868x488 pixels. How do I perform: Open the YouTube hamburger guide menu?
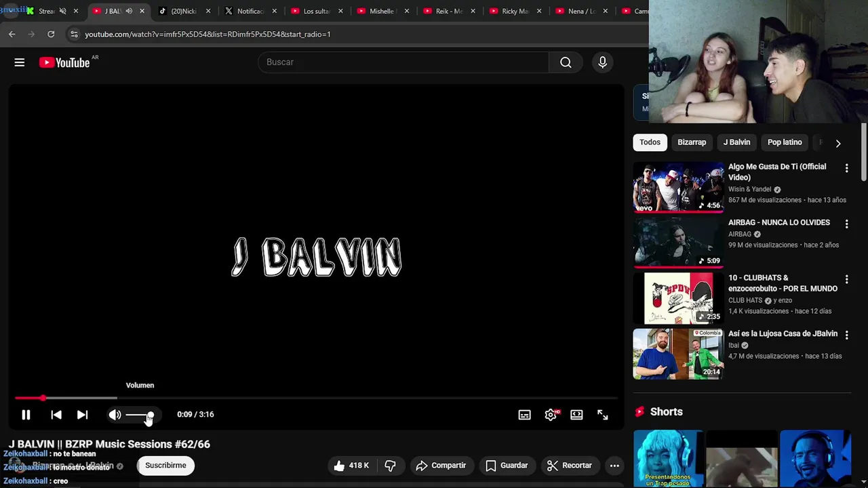[x=20, y=62]
